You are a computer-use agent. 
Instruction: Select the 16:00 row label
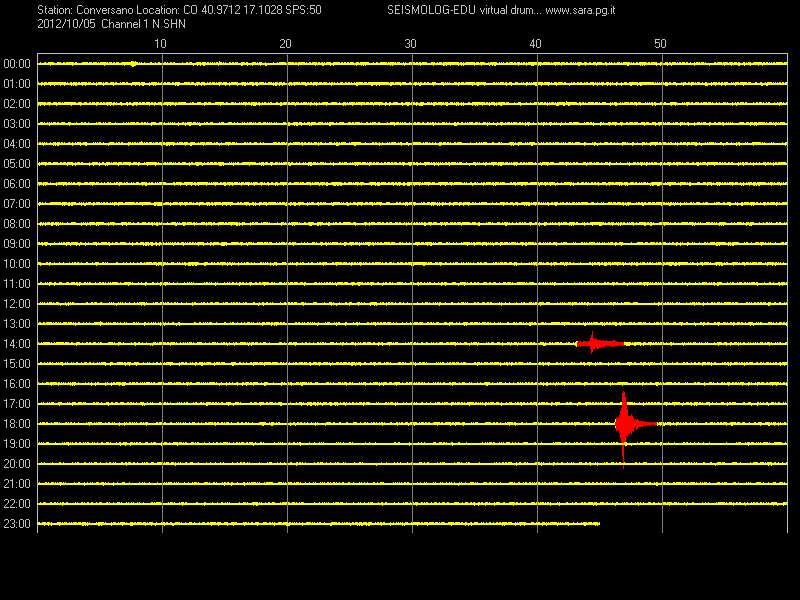coord(17,384)
